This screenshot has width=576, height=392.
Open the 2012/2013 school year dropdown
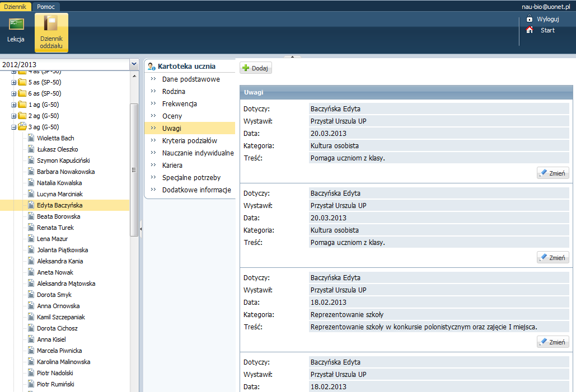[134, 64]
